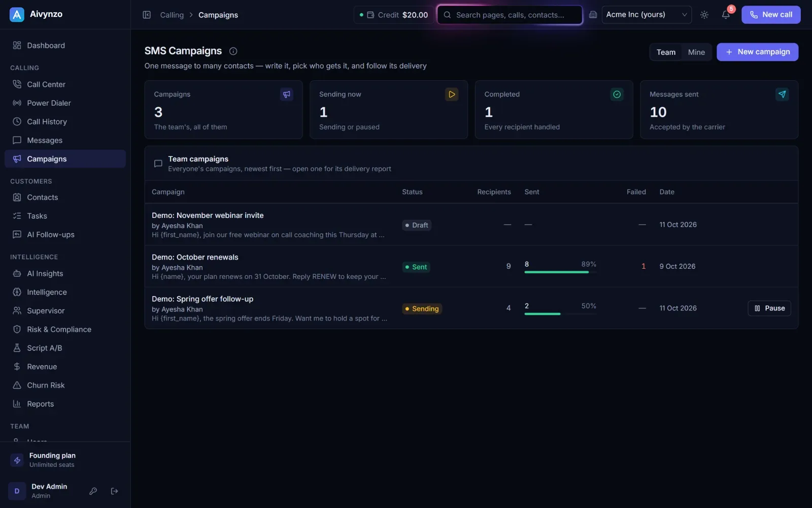The image size is (812, 508).
Task: Open the Acme Inc workspace dropdown
Action: pyautogui.click(x=647, y=15)
